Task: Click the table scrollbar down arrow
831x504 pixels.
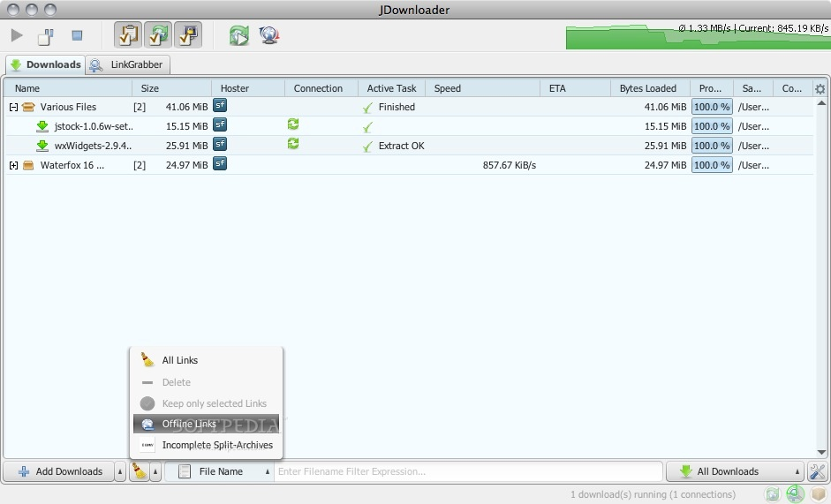Action: click(821, 452)
